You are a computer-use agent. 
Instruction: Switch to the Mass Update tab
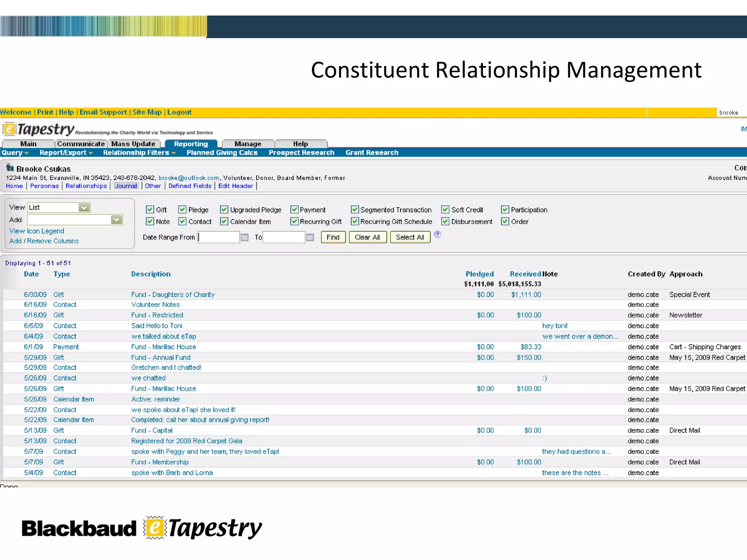tap(133, 144)
